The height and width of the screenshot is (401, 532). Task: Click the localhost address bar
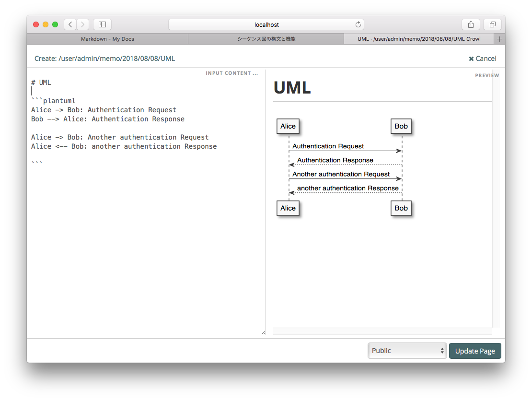click(x=266, y=24)
